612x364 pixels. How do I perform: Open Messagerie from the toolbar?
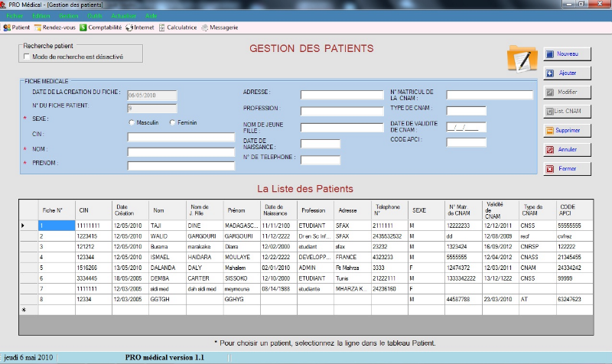[x=219, y=28]
